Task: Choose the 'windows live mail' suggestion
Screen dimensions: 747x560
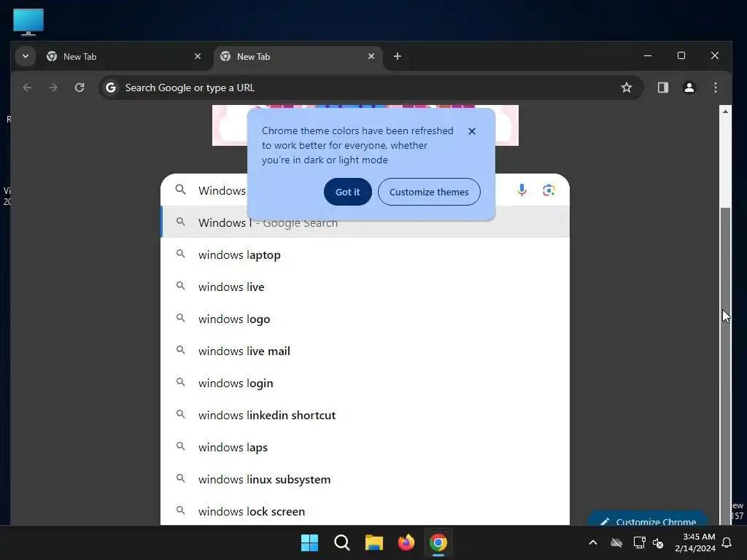Action: 365,351
